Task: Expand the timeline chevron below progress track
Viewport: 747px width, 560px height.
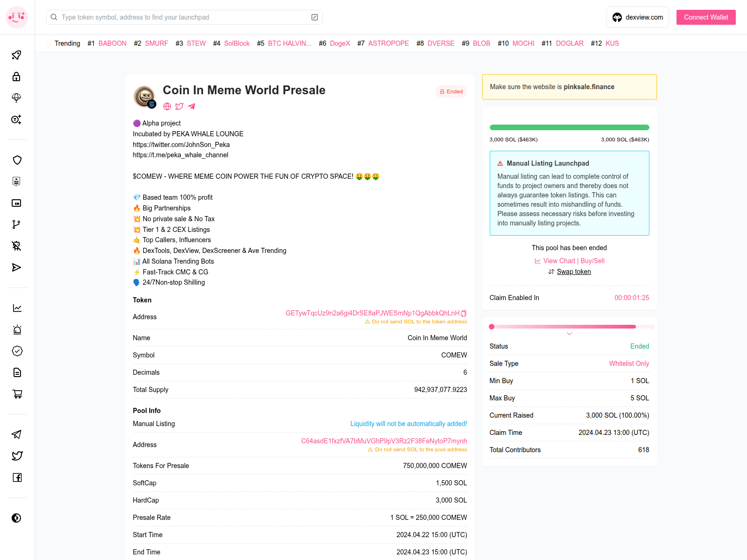Action: coord(570,334)
